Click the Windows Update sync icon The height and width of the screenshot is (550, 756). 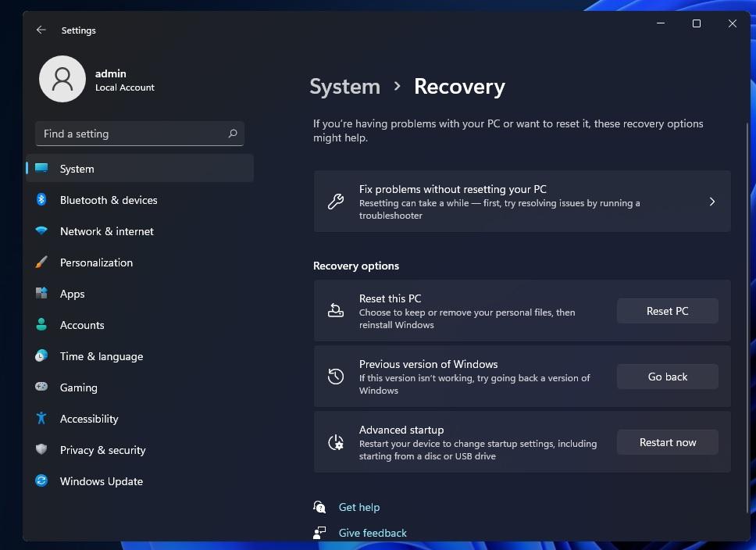[x=41, y=481]
